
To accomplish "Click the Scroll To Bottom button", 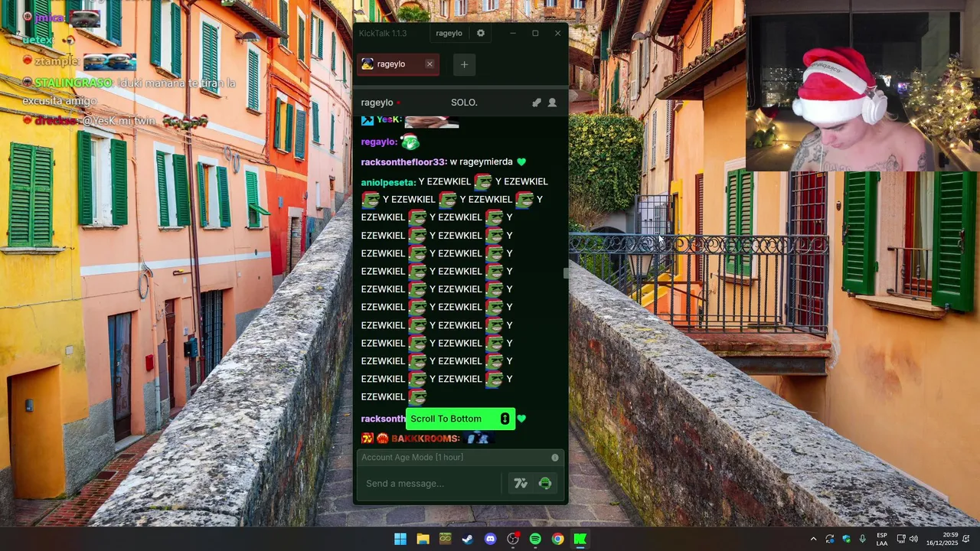I will pyautogui.click(x=460, y=419).
